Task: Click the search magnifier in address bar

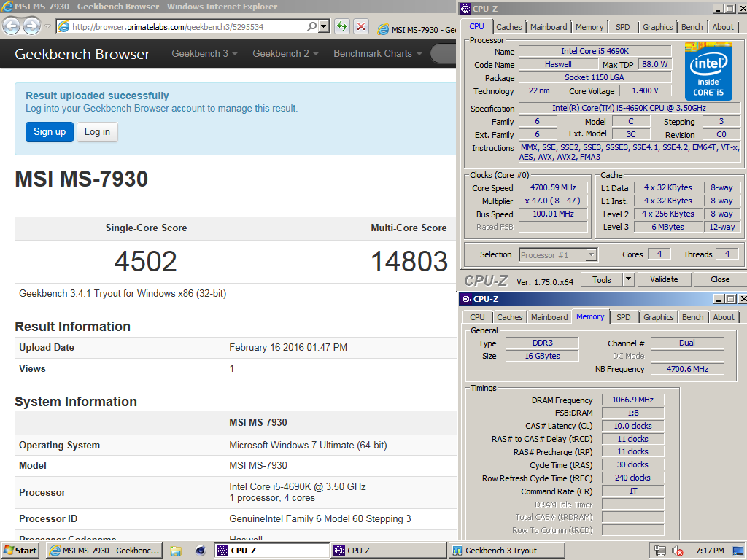Action: point(311,27)
